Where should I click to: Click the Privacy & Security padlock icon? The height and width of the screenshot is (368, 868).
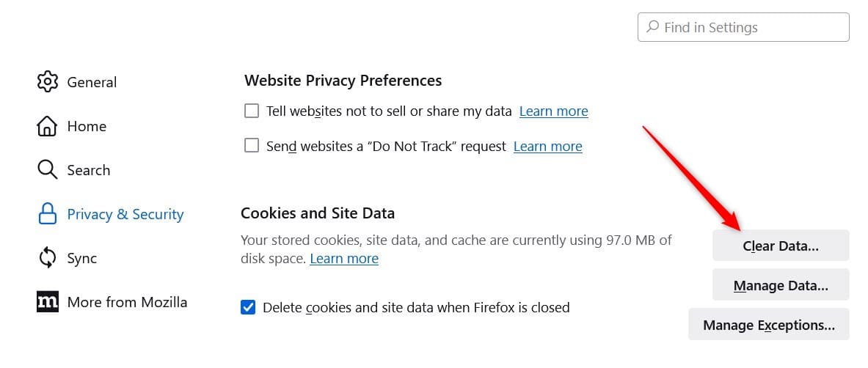pyautogui.click(x=47, y=213)
